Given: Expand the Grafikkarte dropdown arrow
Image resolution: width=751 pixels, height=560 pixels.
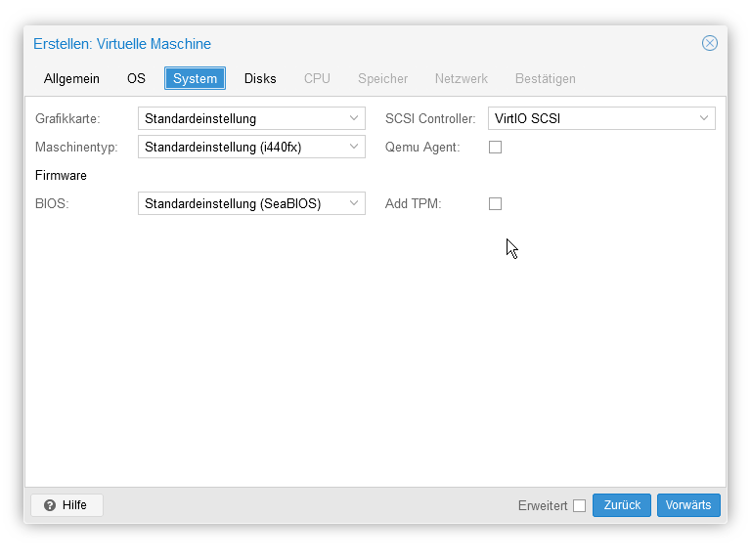Looking at the screenshot, I should 354,118.
